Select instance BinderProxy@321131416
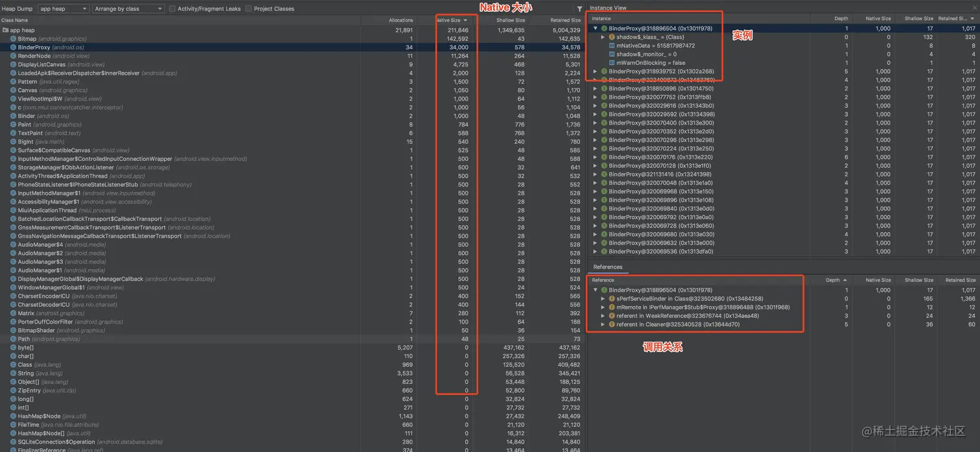This screenshot has height=452, width=980. [783, 174]
